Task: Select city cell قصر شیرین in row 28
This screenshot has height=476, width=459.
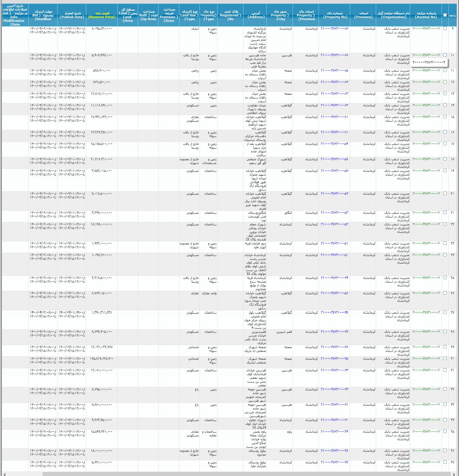Action: coord(284,332)
